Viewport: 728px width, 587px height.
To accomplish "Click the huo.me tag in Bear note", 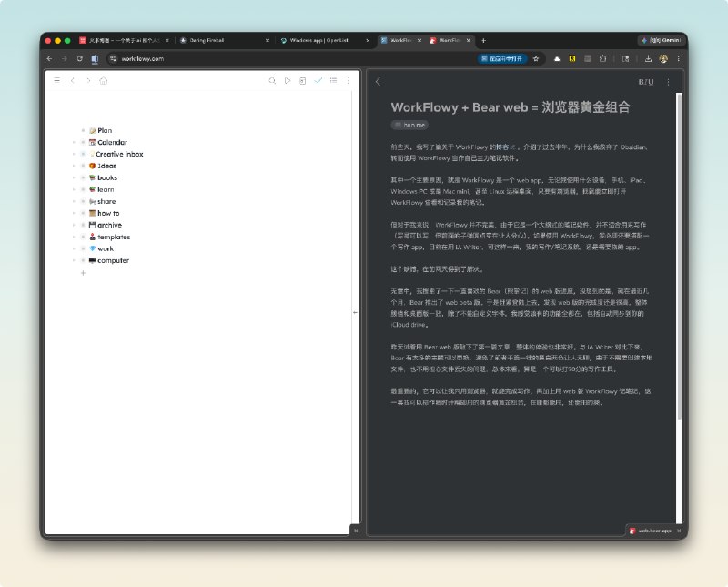I will pyautogui.click(x=409, y=125).
